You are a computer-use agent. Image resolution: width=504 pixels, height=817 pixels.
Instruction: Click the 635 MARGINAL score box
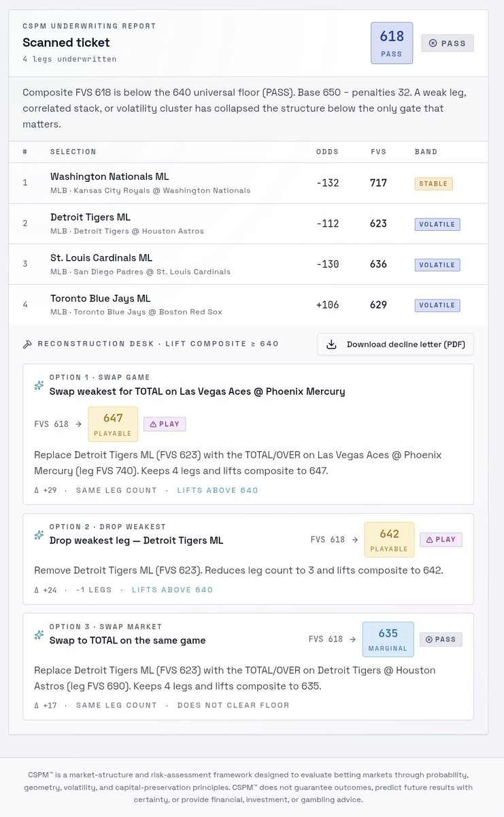coord(388,639)
